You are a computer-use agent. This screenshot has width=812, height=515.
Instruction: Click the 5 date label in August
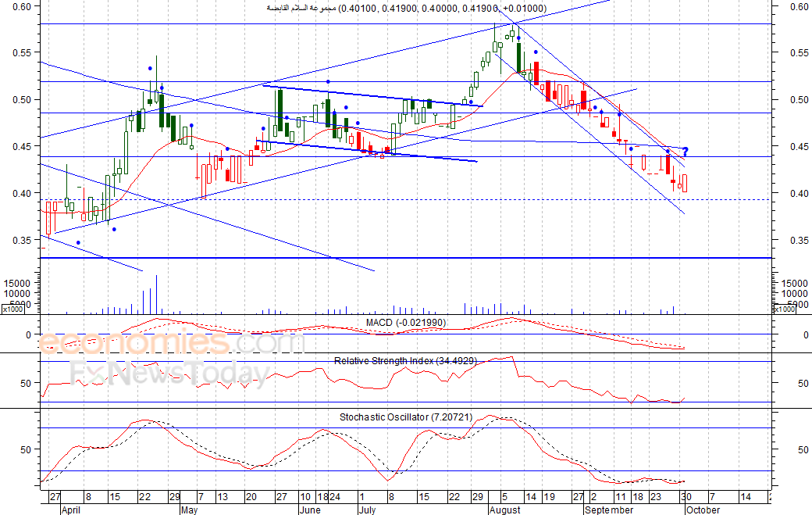504,497
